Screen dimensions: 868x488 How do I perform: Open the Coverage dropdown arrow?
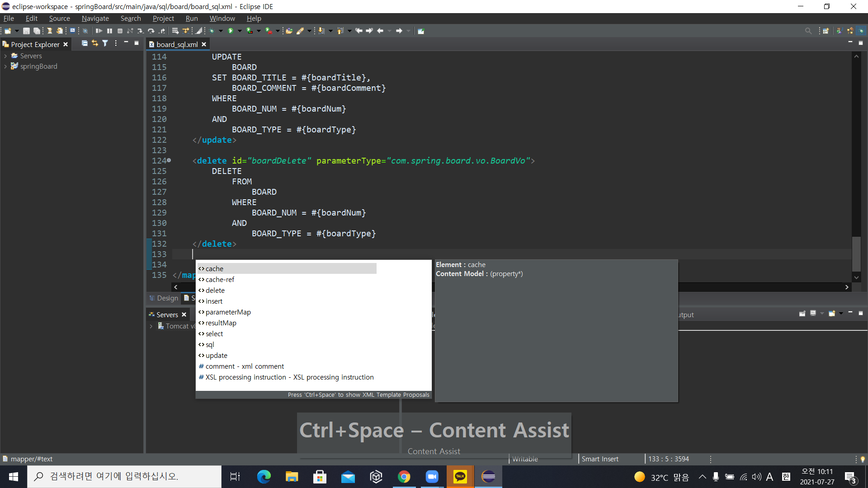click(259, 31)
